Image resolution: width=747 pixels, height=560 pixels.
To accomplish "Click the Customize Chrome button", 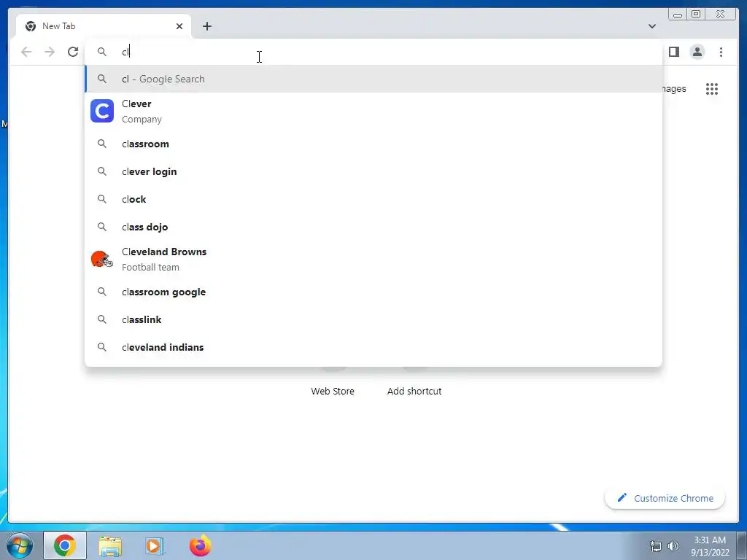I will tap(665, 498).
